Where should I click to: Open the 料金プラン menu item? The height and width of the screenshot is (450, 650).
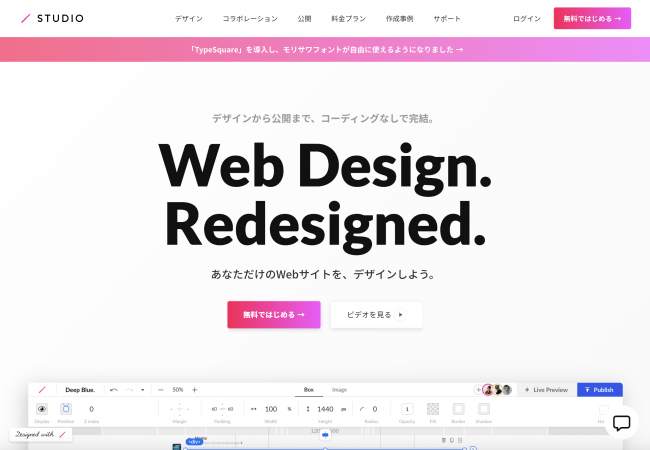tap(349, 19)
